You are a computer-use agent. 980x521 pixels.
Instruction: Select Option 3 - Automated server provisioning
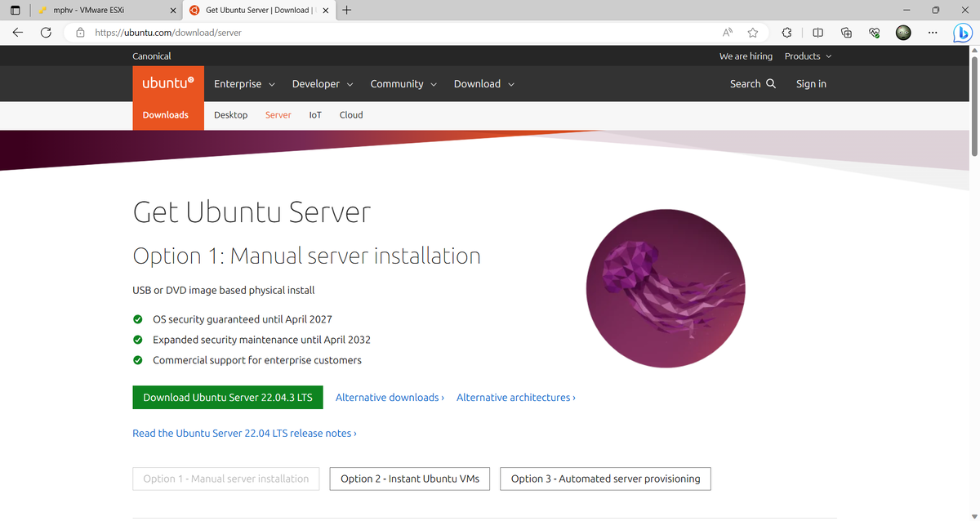click(x=605, y=479)
